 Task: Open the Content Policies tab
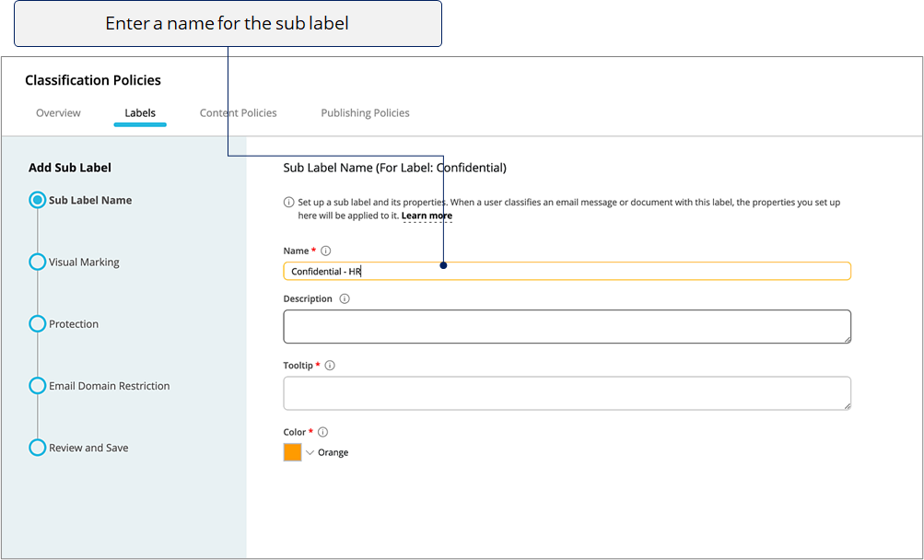(x=238, y=112)
